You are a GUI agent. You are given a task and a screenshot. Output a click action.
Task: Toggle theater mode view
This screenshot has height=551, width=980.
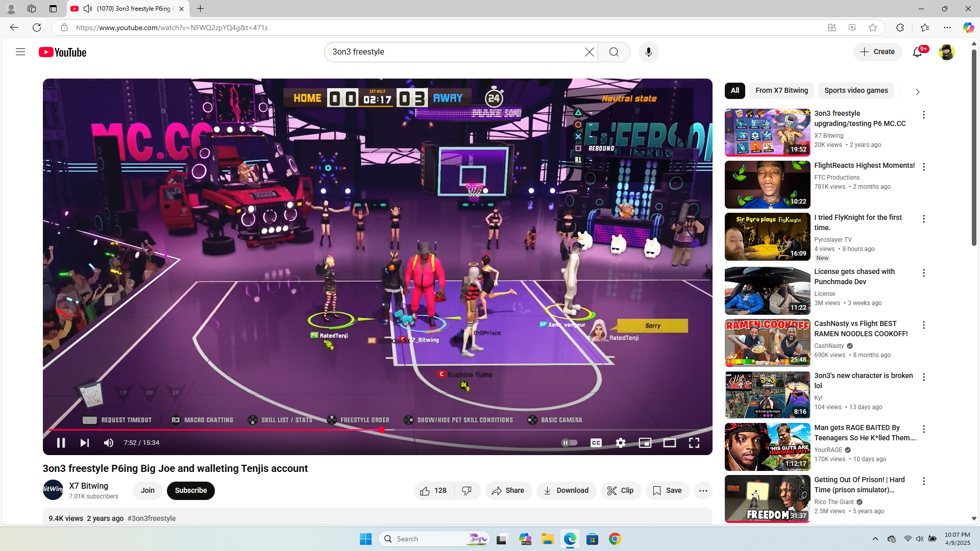[669, 443]
